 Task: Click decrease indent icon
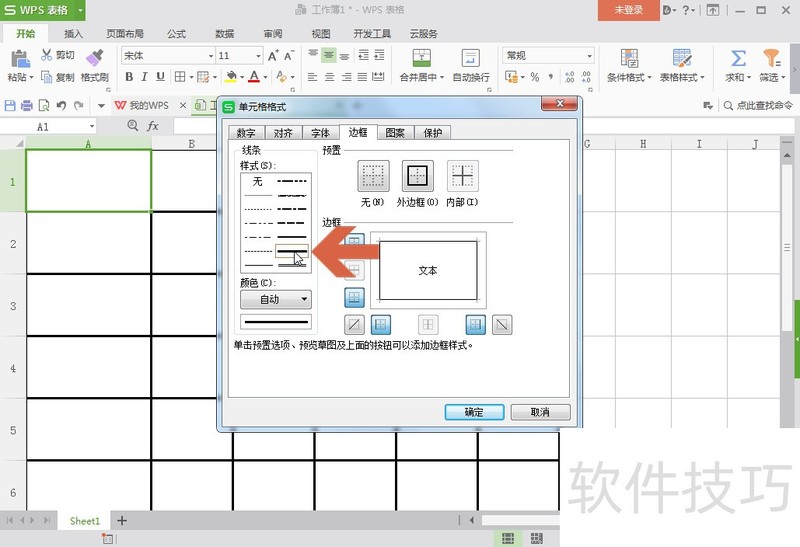click(x=363, y=55)
